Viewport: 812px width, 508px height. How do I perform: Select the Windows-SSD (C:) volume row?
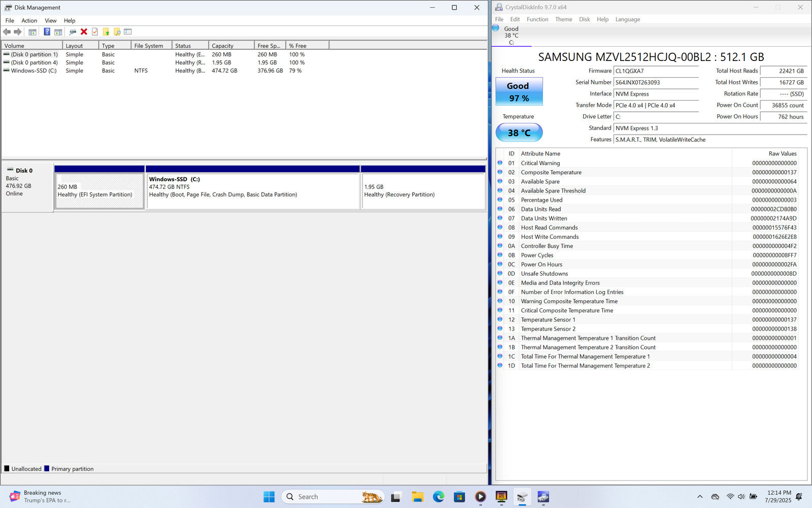[33, 71]
